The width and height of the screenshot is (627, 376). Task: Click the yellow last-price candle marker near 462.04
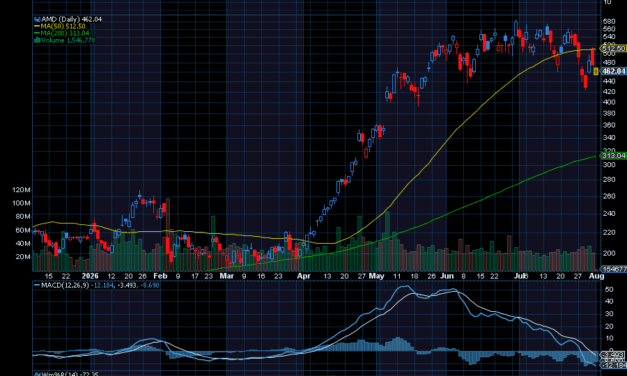tap(596, 72)
